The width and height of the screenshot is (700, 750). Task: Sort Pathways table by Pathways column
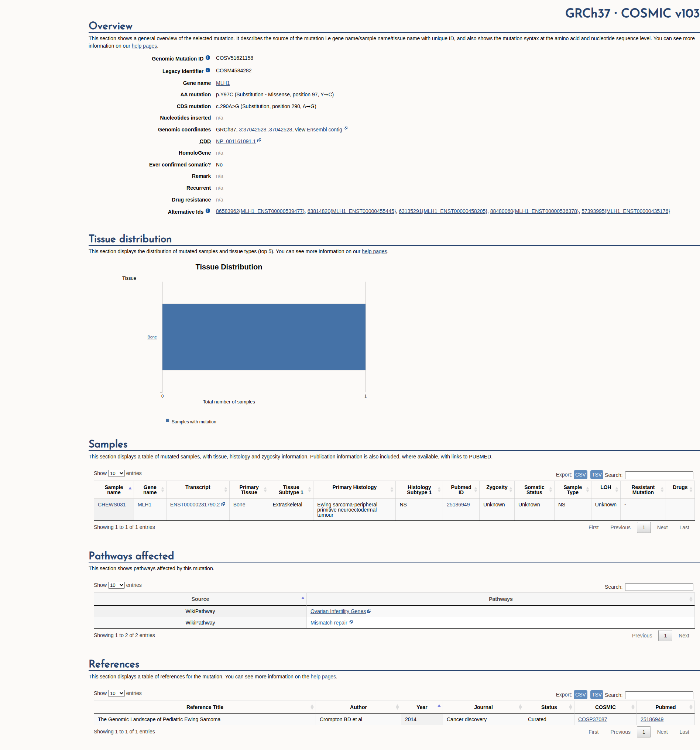click(x=500, y=599)
